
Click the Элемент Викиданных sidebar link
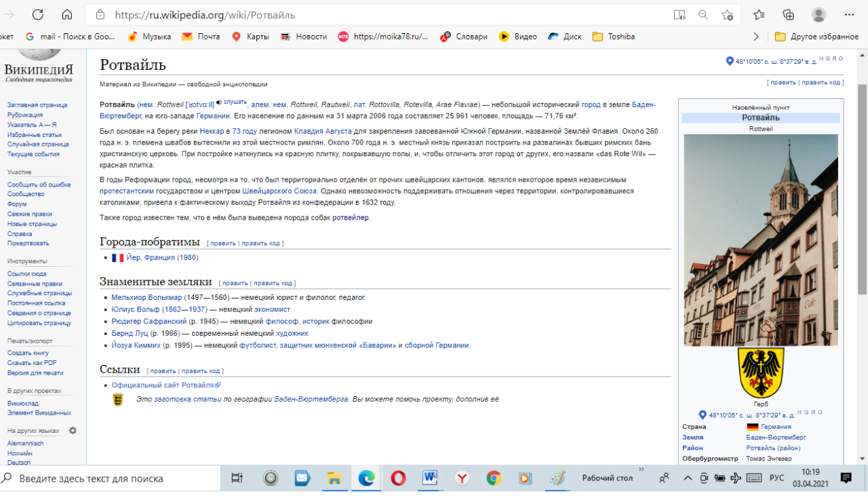(x=39, y=413)
